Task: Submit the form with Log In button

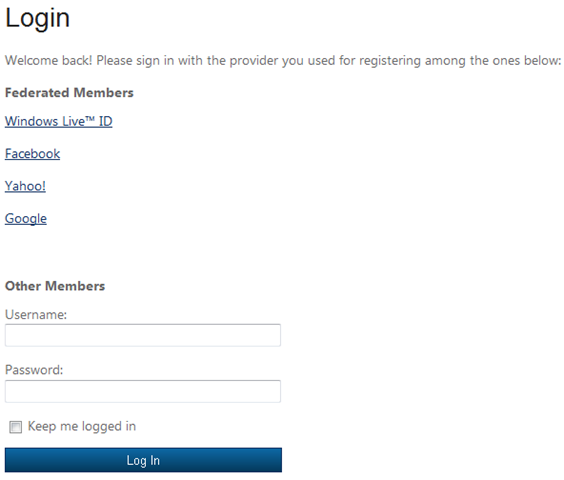Action: (143, 460)
